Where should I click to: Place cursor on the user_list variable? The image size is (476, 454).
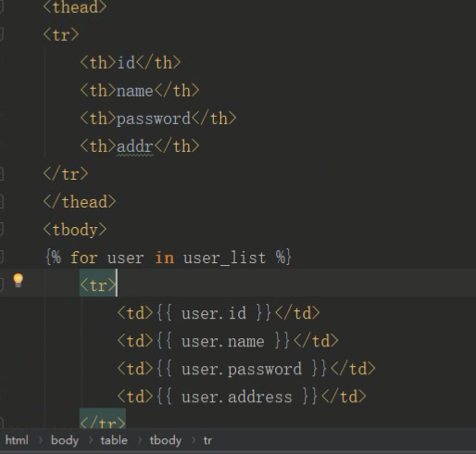tap(224, 258)
